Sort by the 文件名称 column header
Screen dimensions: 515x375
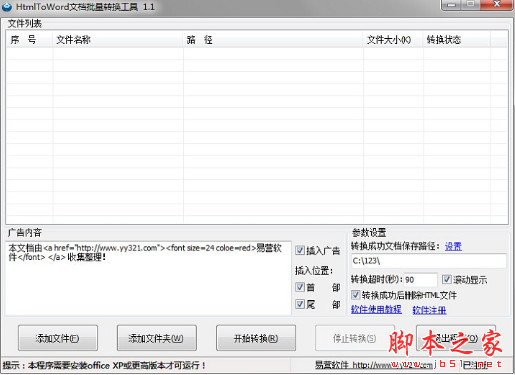point(118,40)
